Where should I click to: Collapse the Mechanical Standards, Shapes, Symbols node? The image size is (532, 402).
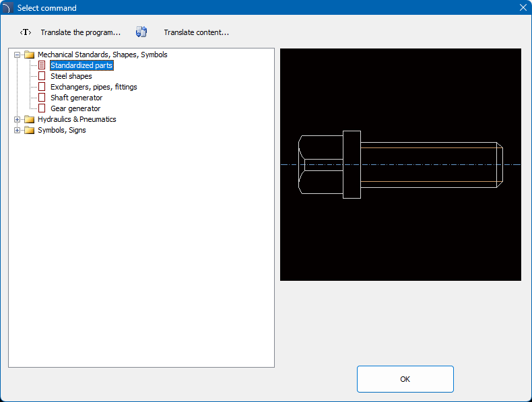18,55
